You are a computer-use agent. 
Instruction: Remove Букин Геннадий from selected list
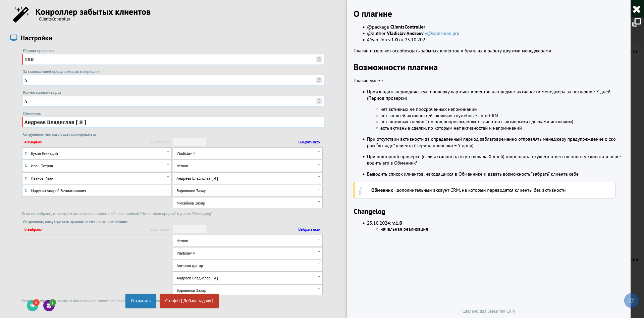pyautogui.click(x=168, y=152)
